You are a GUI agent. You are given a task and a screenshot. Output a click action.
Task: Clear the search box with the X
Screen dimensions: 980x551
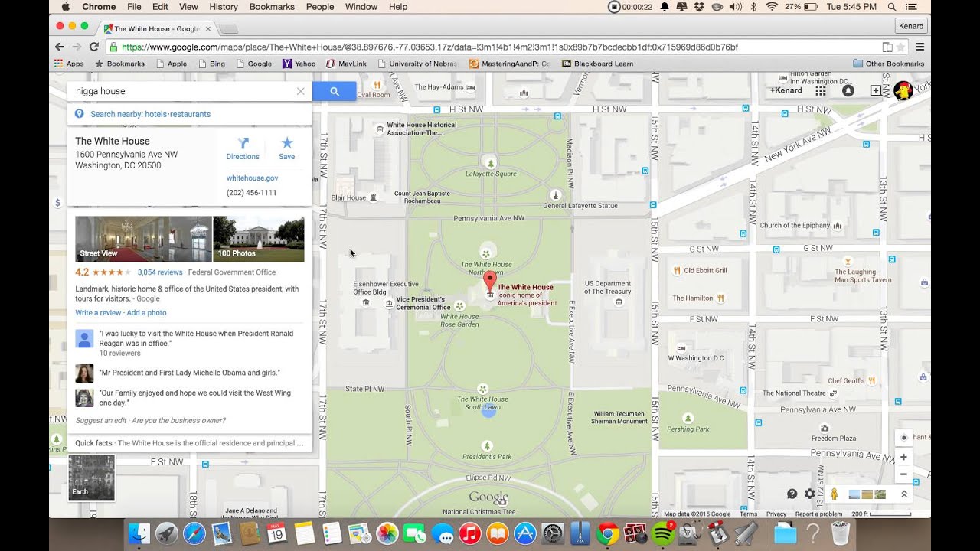tap(300, 91)
